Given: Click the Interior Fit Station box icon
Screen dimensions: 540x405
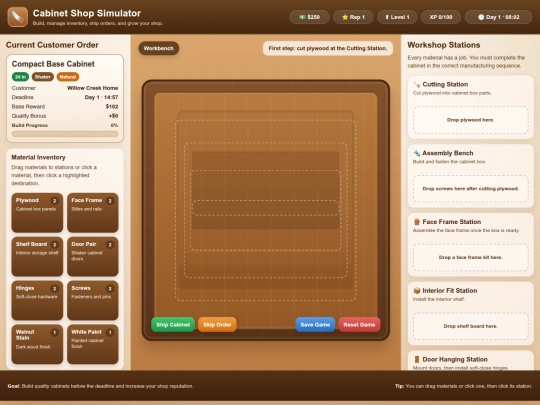Looking at the screenshot, I should click(417, 291).
